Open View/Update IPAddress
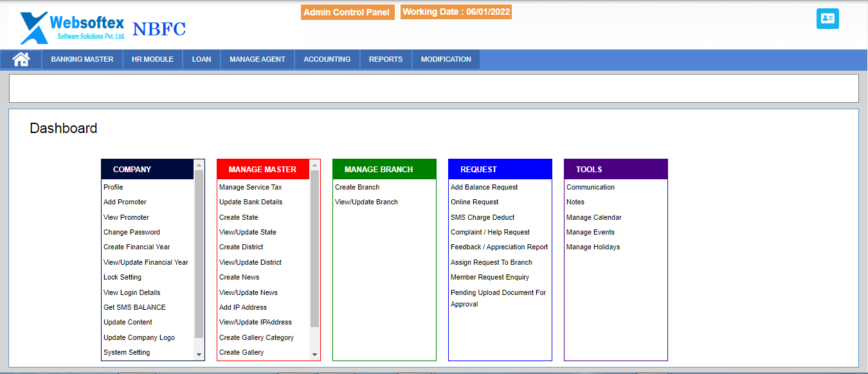The image size is (868, 374). point(255,322)
